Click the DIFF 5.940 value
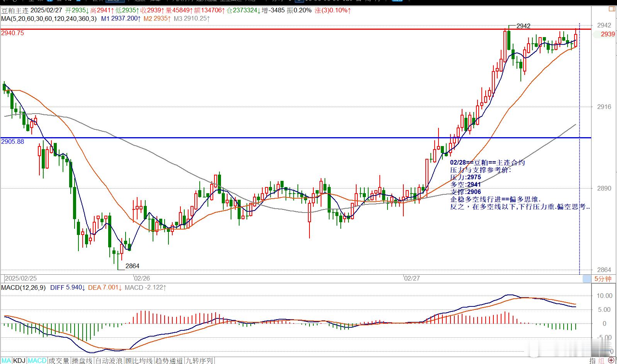The height and width of the screenshot is (364, 617). tap(68, 287)
